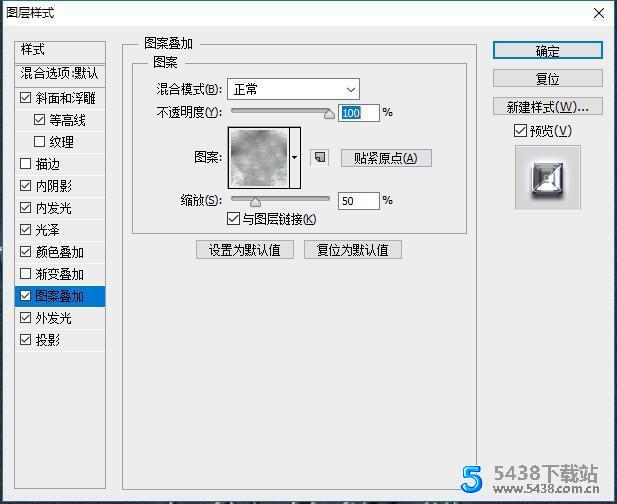Enable the 描边 checkbox
The height and width of the screenshot is (504, 617).
pyautogui.click(x=26, y=164)
